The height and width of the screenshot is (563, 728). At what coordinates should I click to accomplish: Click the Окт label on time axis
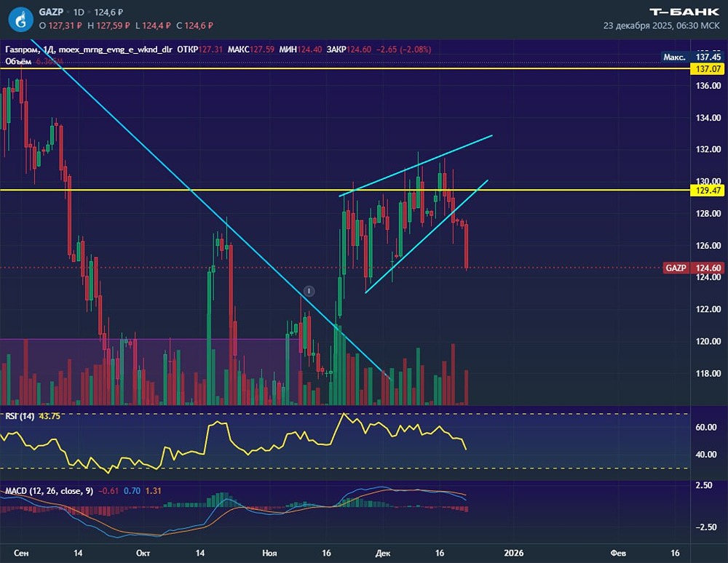143,553
